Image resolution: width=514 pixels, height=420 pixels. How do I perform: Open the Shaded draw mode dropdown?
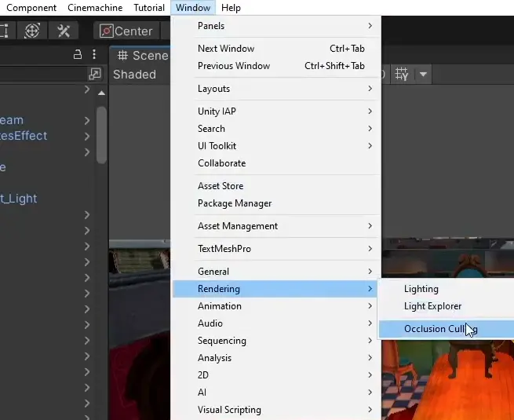pos(134,75)
